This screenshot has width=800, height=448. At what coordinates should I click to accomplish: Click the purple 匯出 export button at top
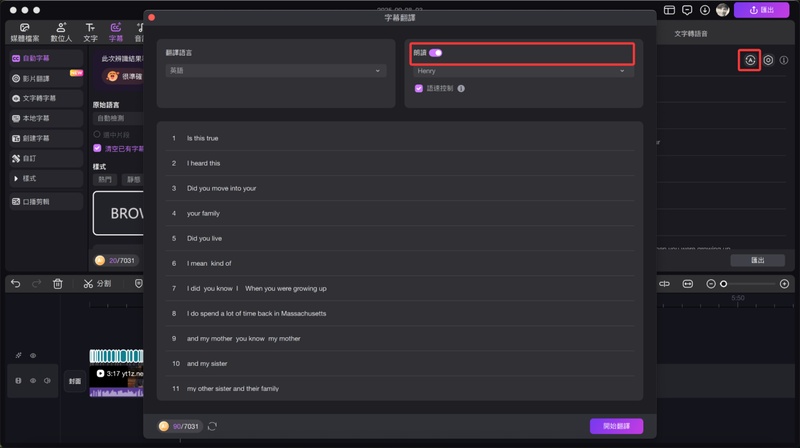click(761, 10)
